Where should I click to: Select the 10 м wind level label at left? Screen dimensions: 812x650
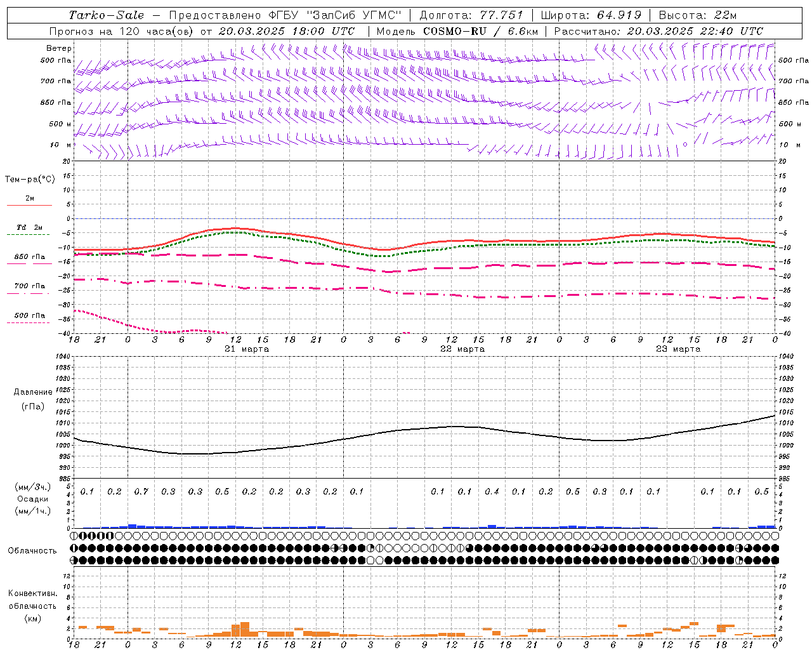61,145
